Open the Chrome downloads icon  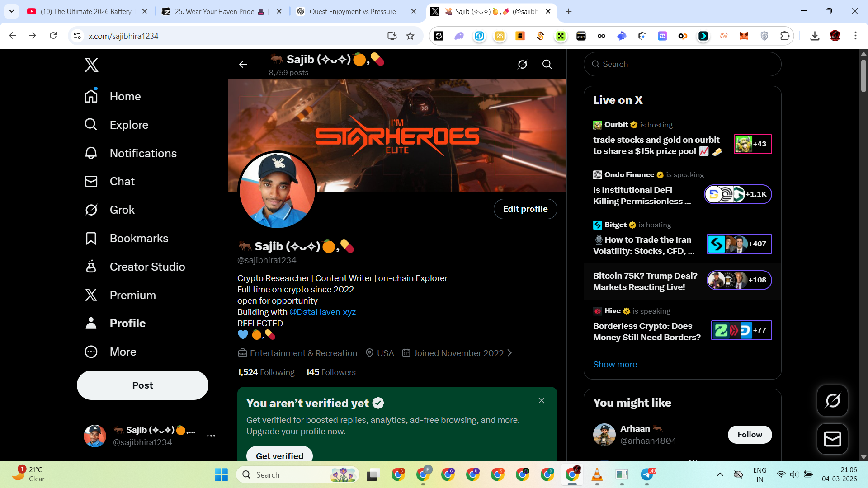point(815,36)
